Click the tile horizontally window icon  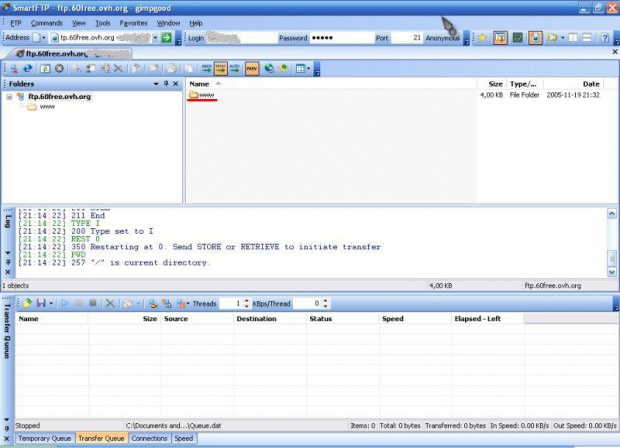pos(587,38)
